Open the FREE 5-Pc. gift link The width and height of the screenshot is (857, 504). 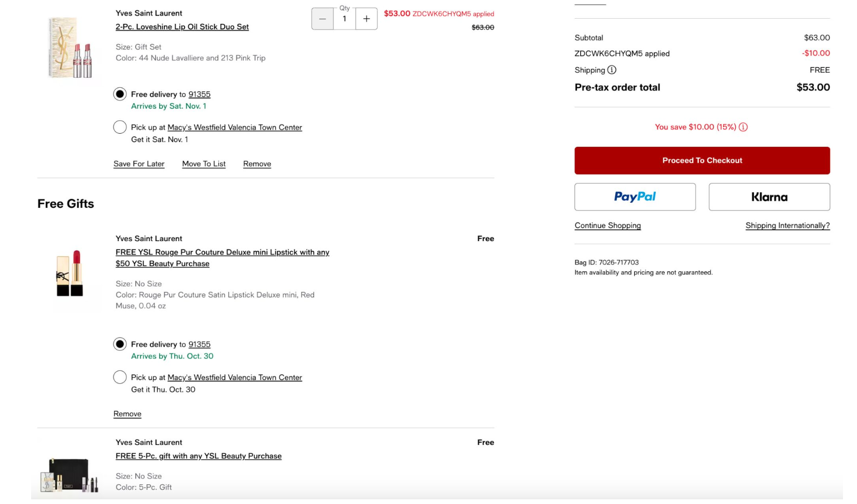pyautogui.click(x=199, y=456)
